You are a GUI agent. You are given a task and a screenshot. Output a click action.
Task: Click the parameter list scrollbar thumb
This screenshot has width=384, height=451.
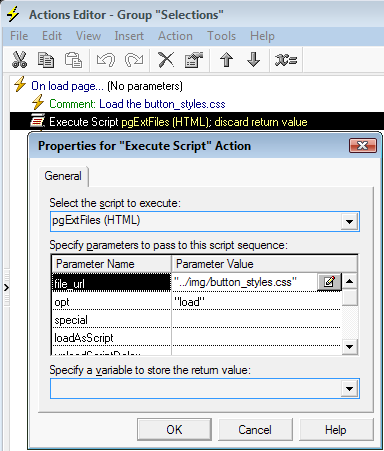click(x=349, y=298)
